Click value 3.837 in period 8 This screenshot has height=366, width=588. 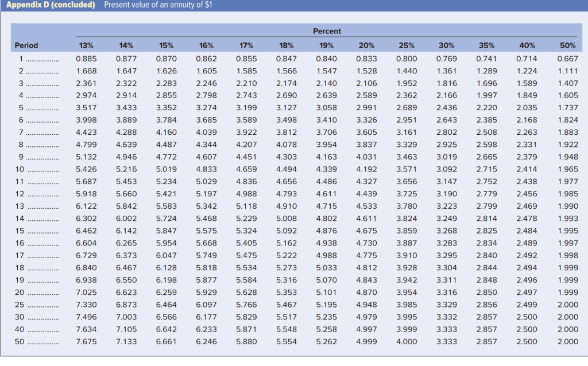[x=366, y=145]
